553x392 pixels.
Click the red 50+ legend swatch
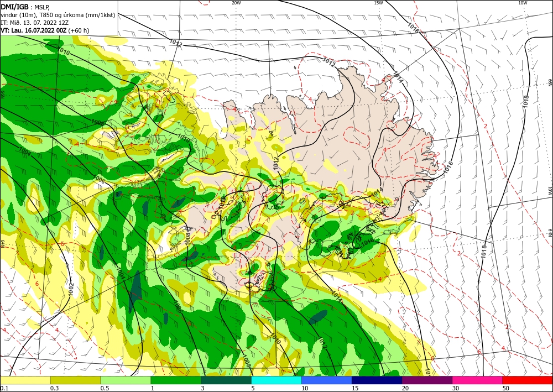[528, 380]
